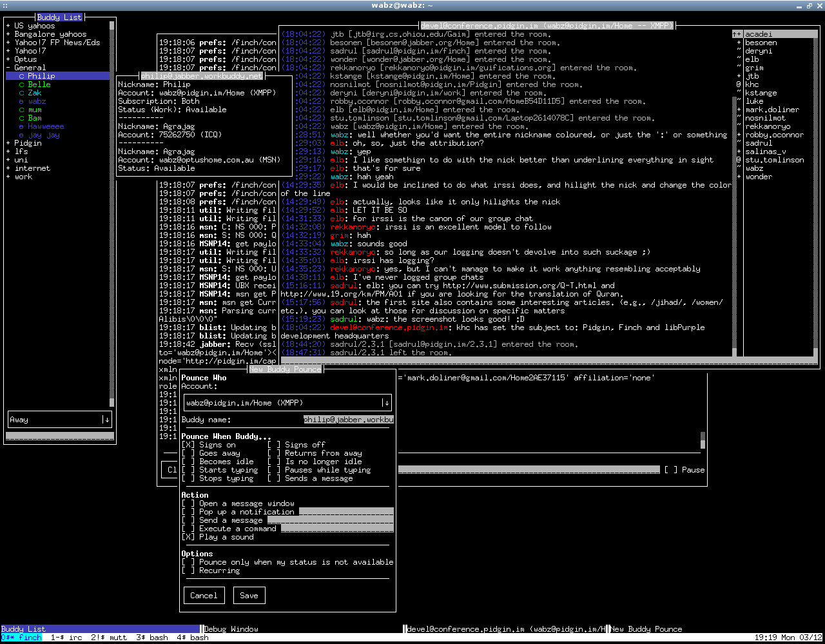This screenshot has height=644, width=825.
Task: Expand the US yahoos group
Action: coord(8,26)
